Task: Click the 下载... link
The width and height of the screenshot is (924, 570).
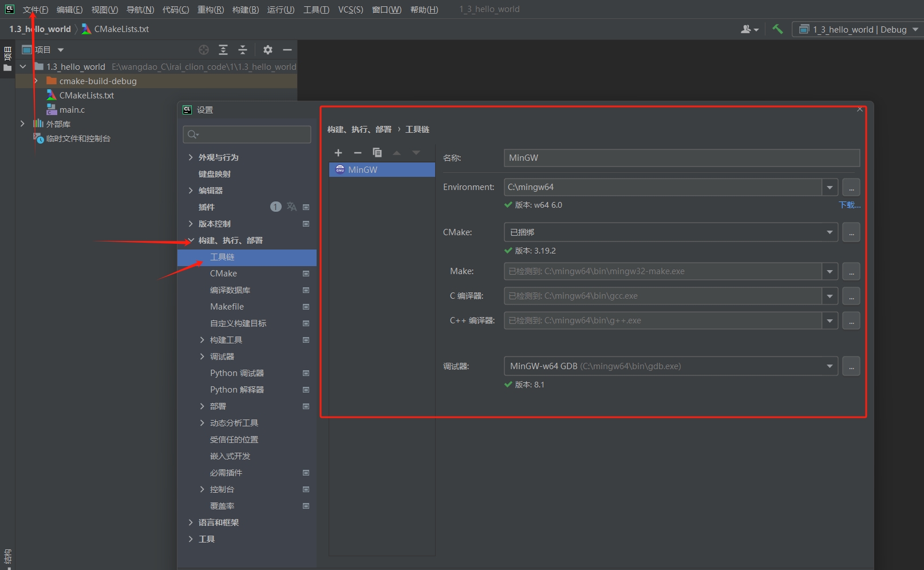Action: [x=849, y=205]
